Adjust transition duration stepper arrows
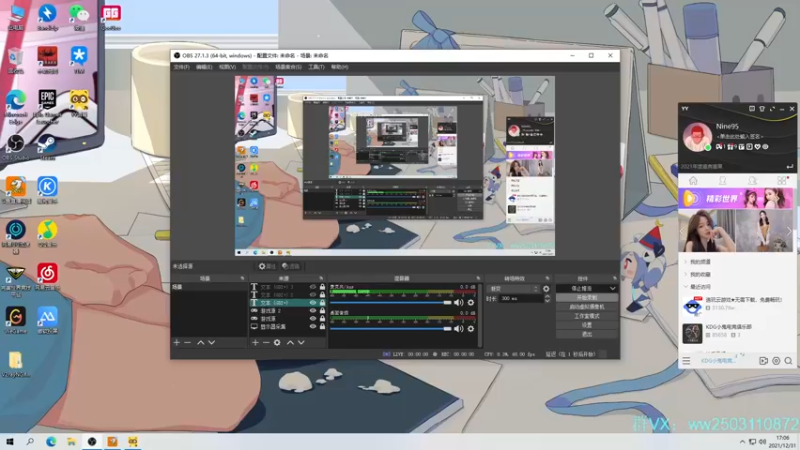 [x=547, y=298]
